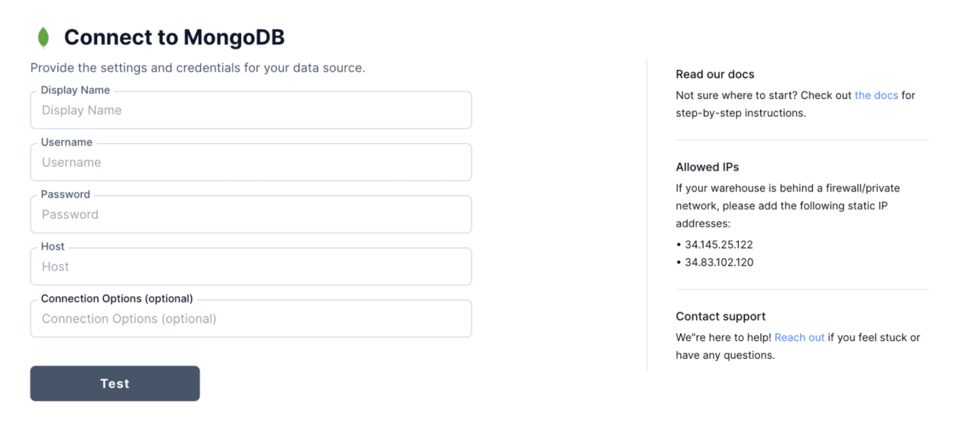980x427 pixels.
Task: Click the Display Name field label
Action: [75, 90]
